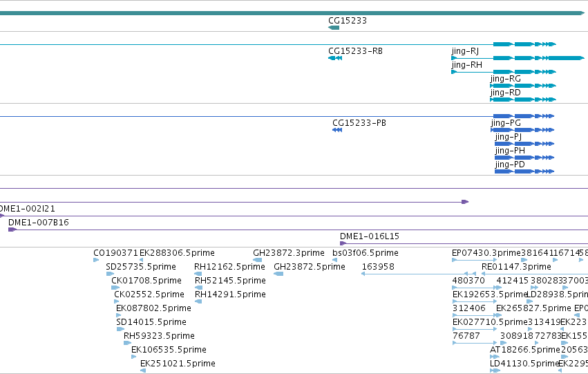Select EST SD25735.5prime
This screenshot has width=588, height=374.
[x=141, y=267]
